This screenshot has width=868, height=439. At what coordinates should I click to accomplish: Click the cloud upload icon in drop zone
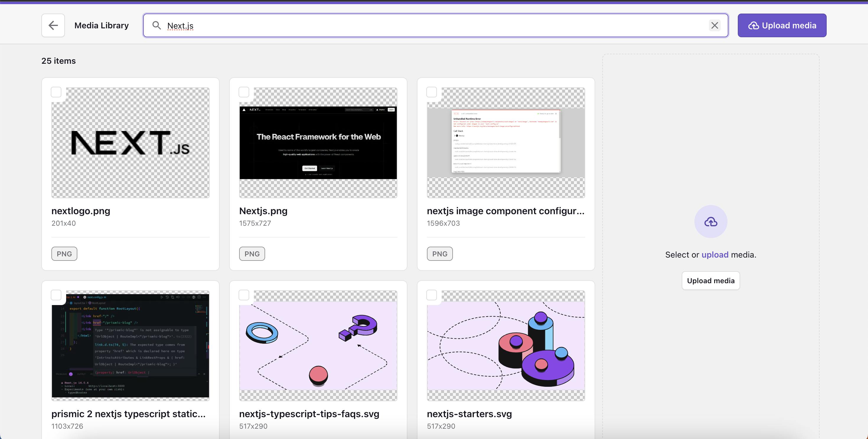(x=711, y=222)
